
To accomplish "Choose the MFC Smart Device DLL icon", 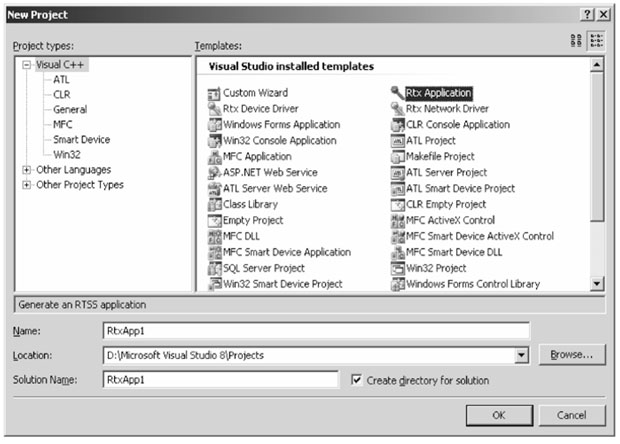I will (397, 252).
